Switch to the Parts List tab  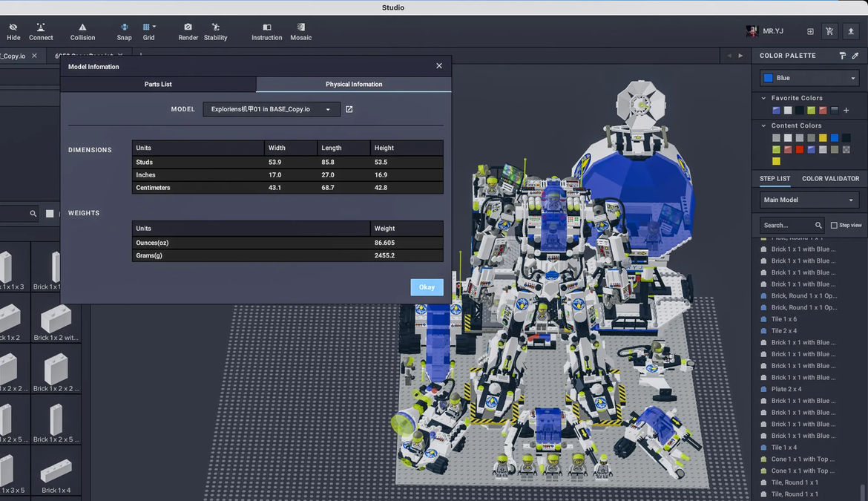[x=158, y=85]
